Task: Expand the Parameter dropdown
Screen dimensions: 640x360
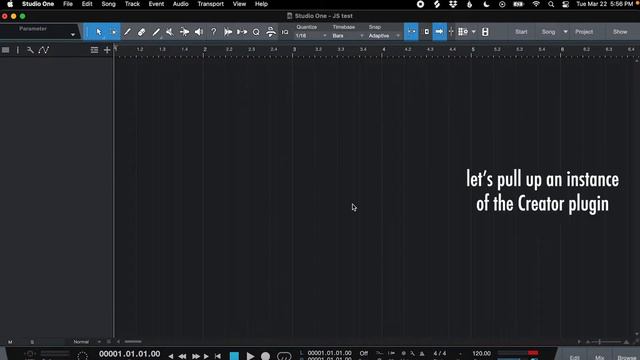Action: coord(73,35)
